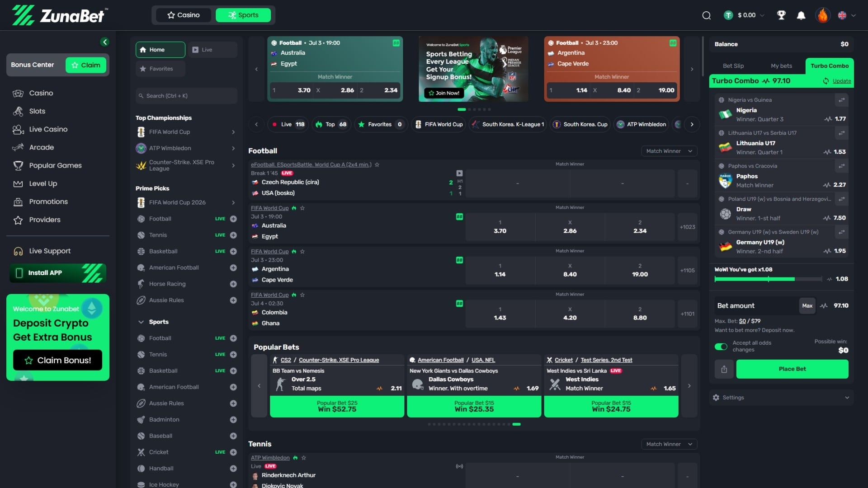
Task: Click the Turbo Combo multiplier progress bar
Action: [768, 279]
